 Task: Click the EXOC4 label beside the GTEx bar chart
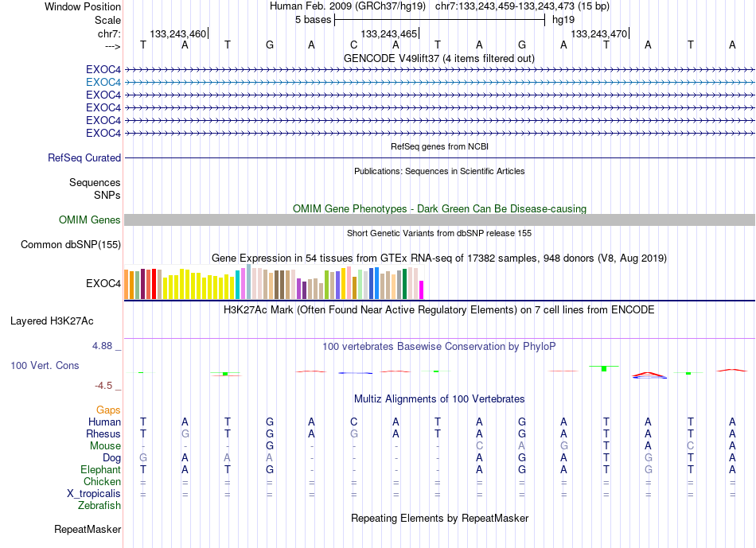pyautogui.click(x=103, y=283)
